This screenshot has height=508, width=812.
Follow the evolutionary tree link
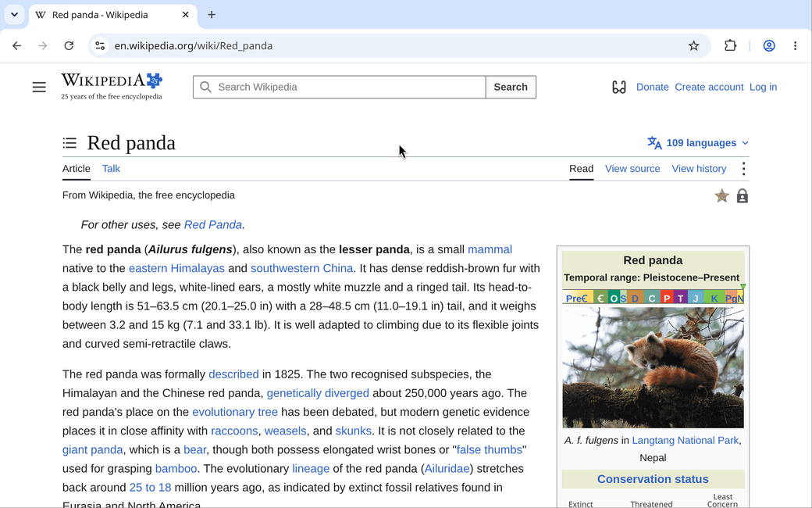(x=235, y=412)
